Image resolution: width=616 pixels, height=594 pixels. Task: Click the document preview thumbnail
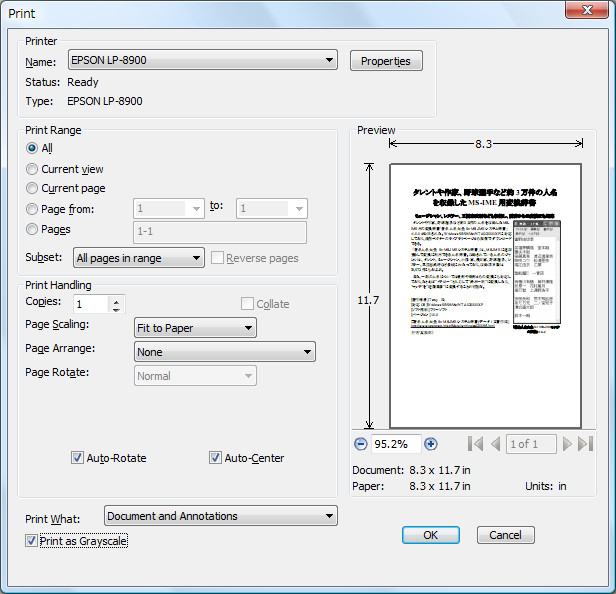pos(485,295)
